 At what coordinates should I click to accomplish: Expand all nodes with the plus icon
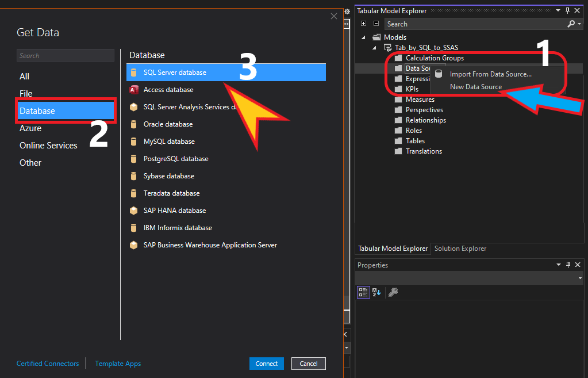pos(363,23)
